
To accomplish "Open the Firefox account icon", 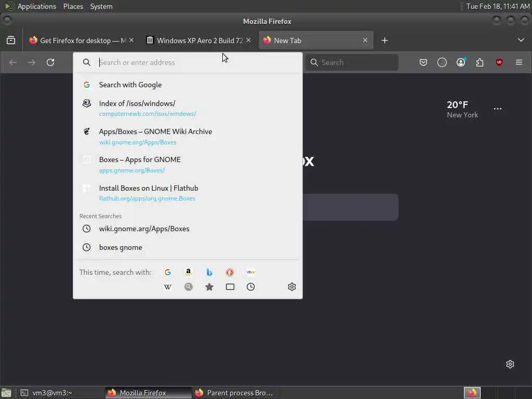I will click(461, 62).
